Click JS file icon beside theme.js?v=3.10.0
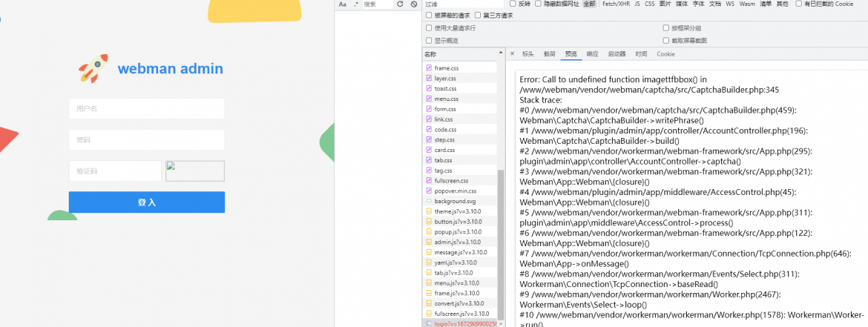Screen dimensions: 868x327 pyautogui.click(x=429, y=211)
